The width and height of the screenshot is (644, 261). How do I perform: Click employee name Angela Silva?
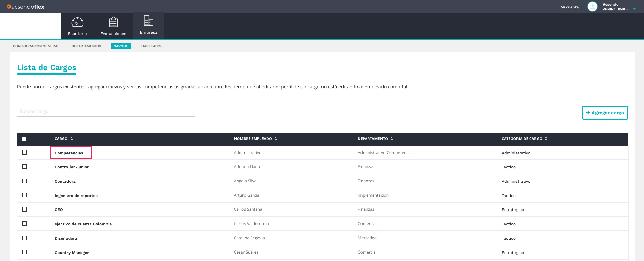click(245, 181)
